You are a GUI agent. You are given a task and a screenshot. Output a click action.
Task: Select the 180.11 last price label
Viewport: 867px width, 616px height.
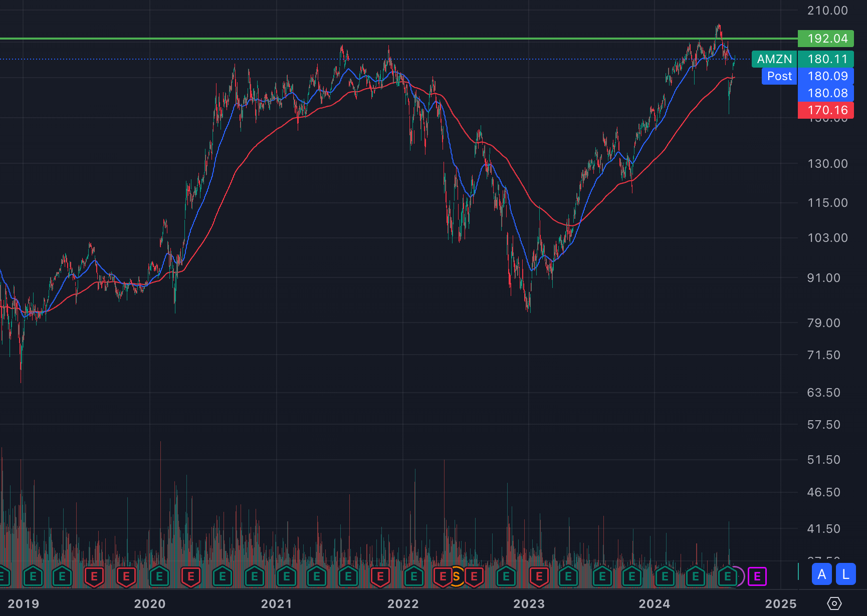click(826, 59)
